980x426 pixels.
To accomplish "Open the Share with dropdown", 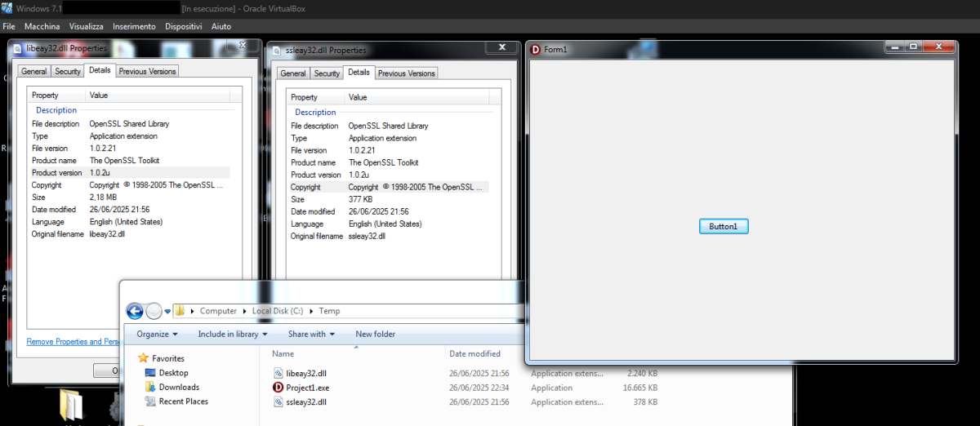I will (311, 334).
